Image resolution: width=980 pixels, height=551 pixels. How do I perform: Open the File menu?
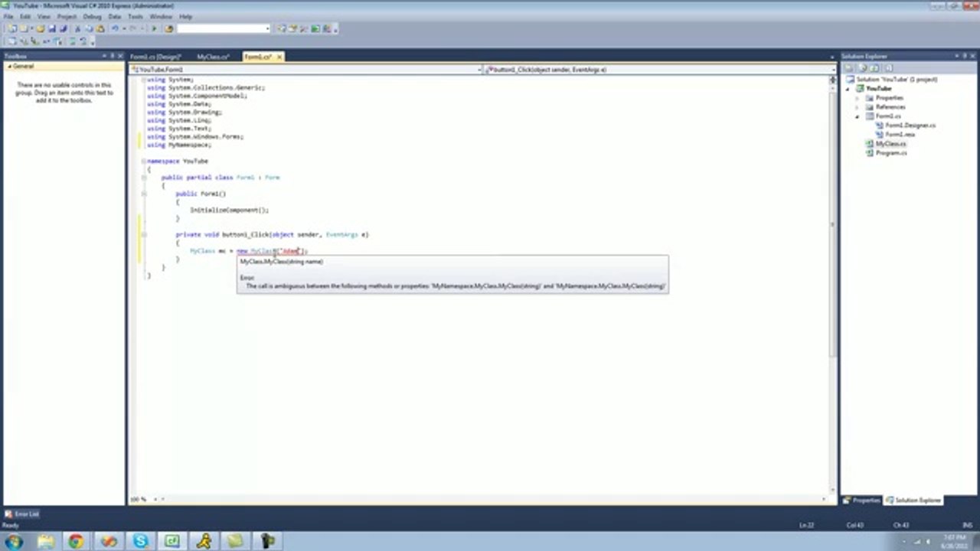click(x=8, y=16)
